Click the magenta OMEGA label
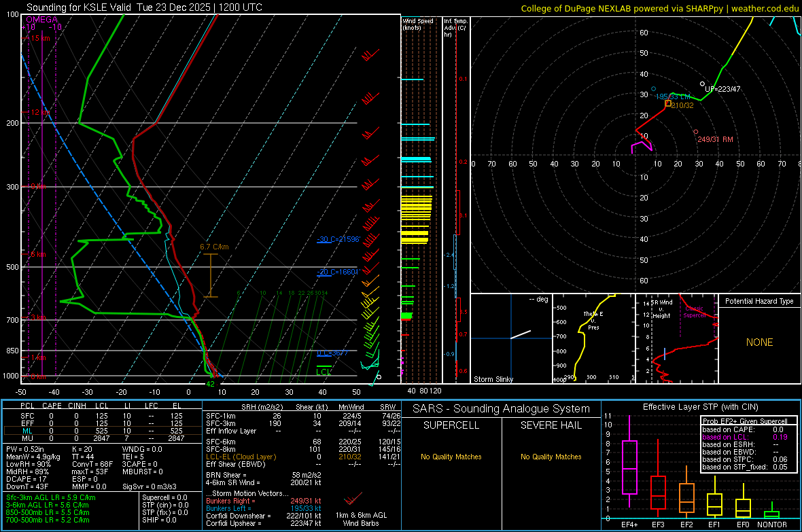 [x=41, y=20]
